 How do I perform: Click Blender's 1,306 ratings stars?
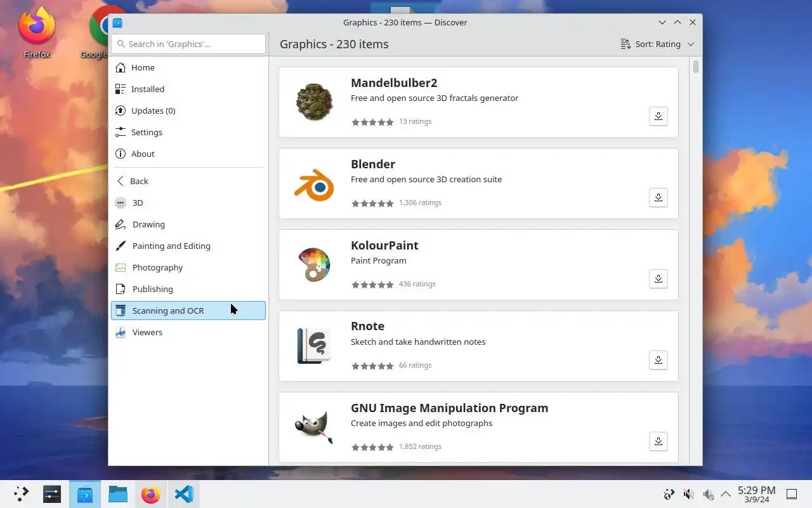click(x=372, y=203)
